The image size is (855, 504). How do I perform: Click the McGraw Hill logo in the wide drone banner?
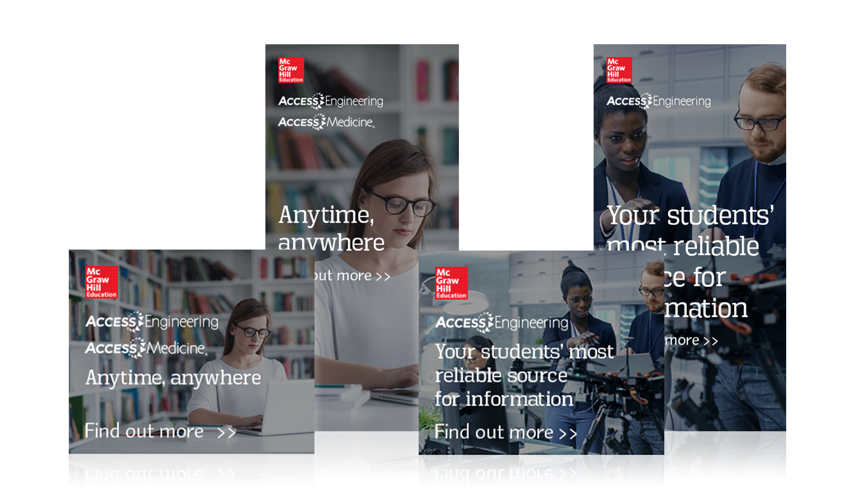[451, 283]
